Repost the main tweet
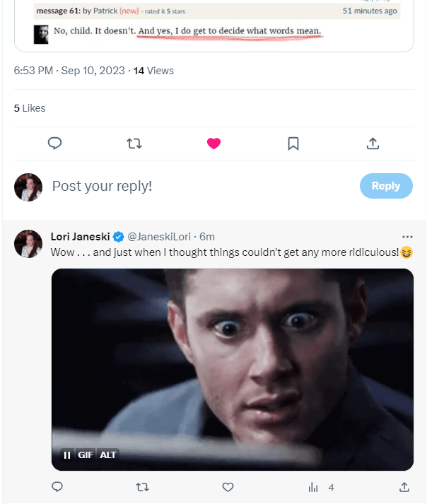The width and height of the screenshot is (427, 504). coord(134,143)
